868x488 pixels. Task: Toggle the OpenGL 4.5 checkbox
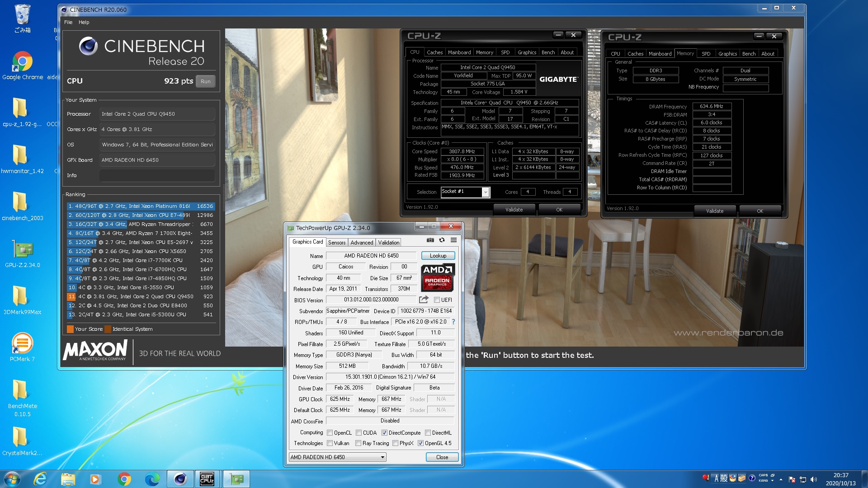[x=420, y=443]
